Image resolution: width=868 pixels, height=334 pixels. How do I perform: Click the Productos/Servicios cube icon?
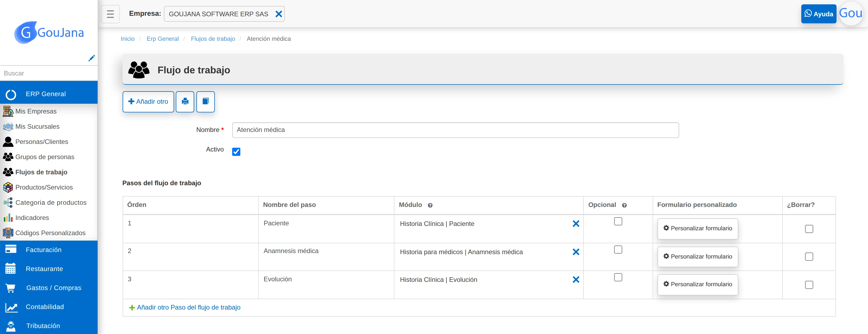pos(8,187)
